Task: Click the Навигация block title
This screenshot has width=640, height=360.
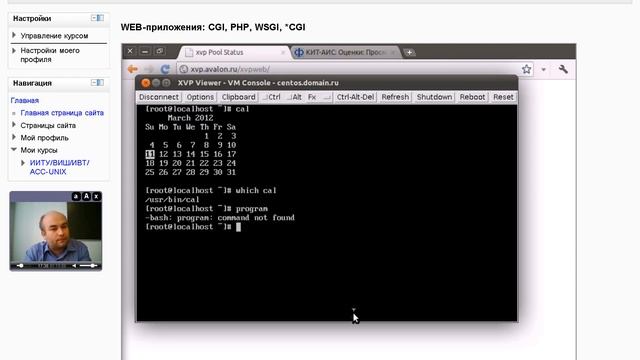Action: [x=32, y=83]
